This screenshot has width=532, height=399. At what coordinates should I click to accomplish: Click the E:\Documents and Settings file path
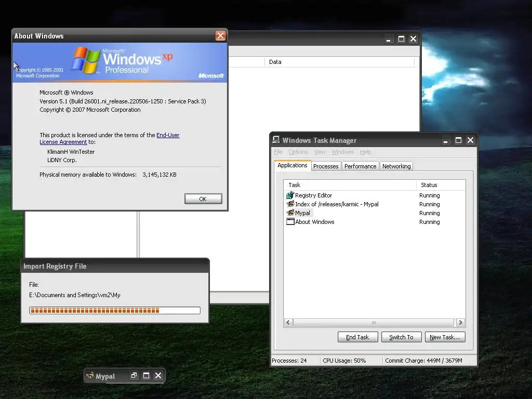coord(75,295)
